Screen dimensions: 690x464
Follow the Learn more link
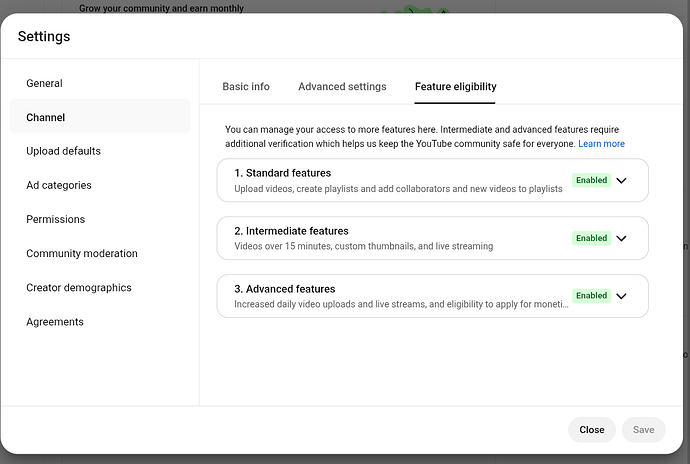coord(601,144)
